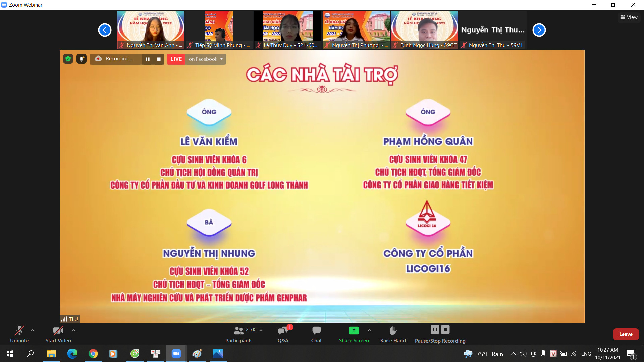
Task: Open the Participants list
Action: pyautogui.click(x=239, y=334)
